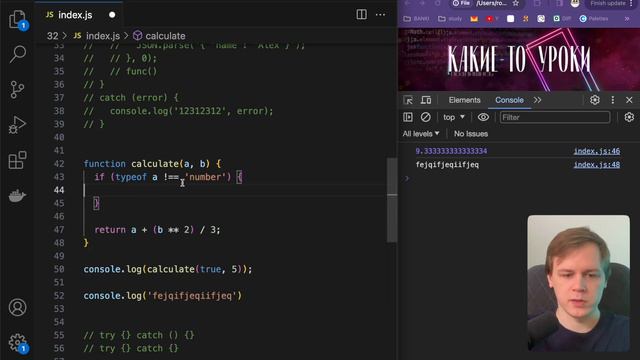Viewport: 640px width, 360px height.
Task: Toggle the live expression eye icon
Action: coord(483,117)
